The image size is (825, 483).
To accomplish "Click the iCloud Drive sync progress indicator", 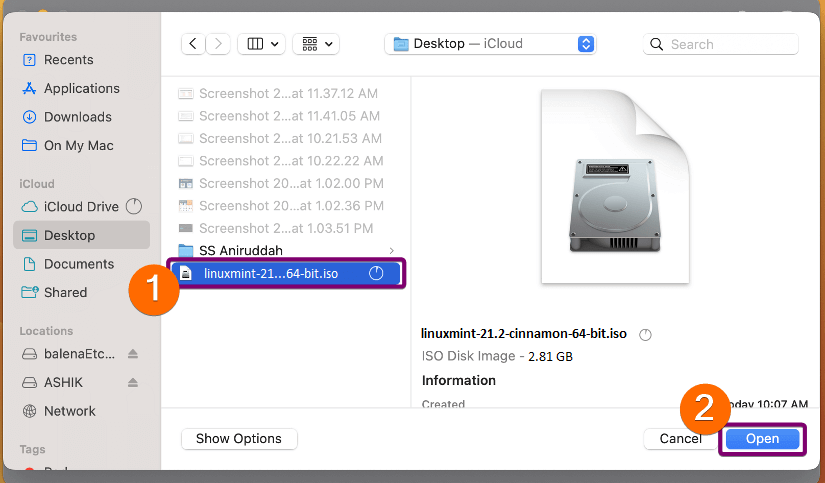I will pos(134,206).
